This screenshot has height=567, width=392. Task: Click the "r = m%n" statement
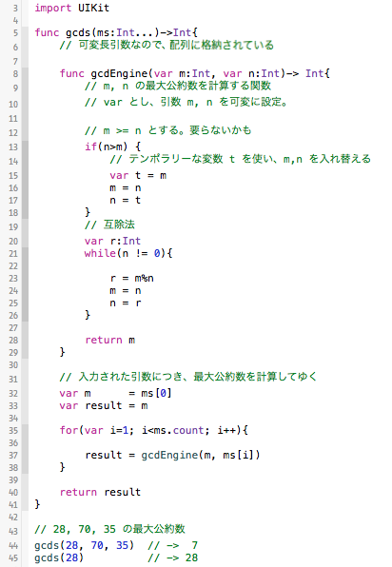point(131,279)
